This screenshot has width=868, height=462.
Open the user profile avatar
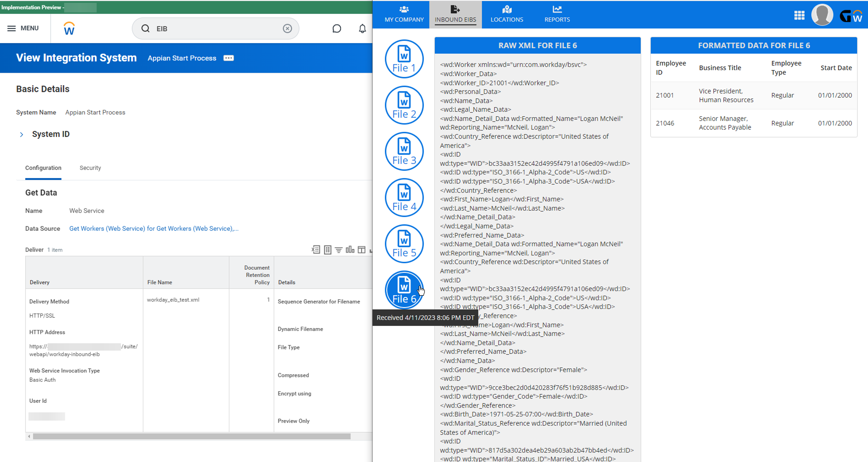[x=822, y=15]
